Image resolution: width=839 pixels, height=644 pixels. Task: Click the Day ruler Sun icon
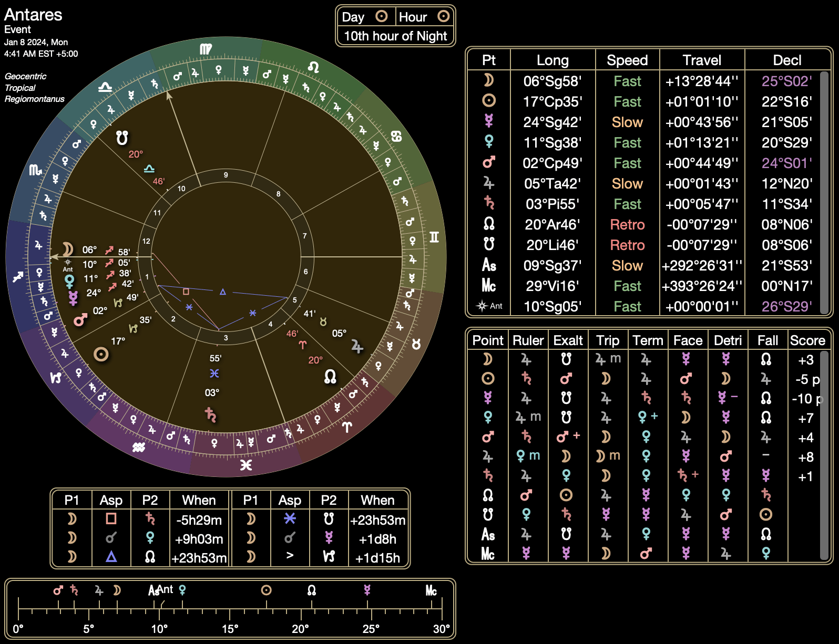tap(382, 17)
